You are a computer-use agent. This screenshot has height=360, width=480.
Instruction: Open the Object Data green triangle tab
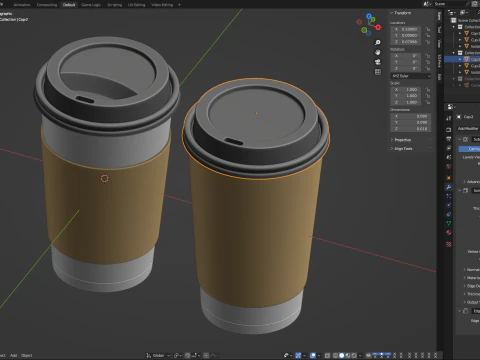449,223
